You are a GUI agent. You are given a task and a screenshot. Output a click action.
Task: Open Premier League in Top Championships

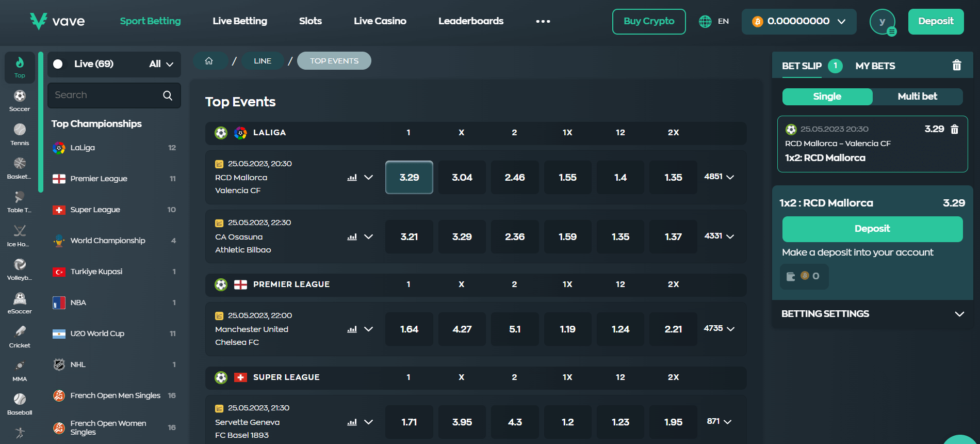[99, 179]
